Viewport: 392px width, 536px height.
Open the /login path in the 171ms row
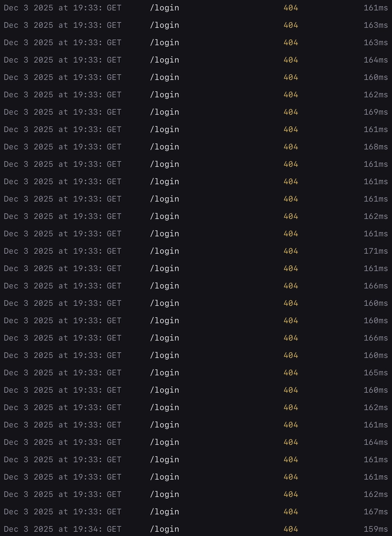pos(165,251)
